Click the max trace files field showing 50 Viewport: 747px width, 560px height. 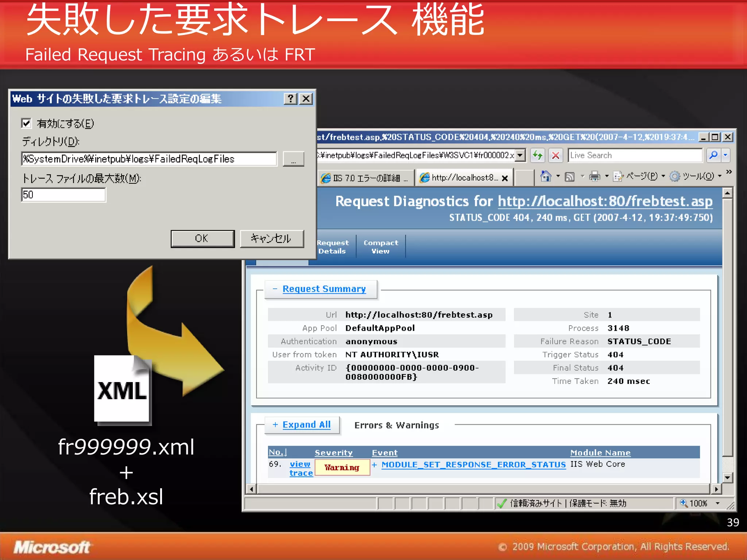[63, 195]
